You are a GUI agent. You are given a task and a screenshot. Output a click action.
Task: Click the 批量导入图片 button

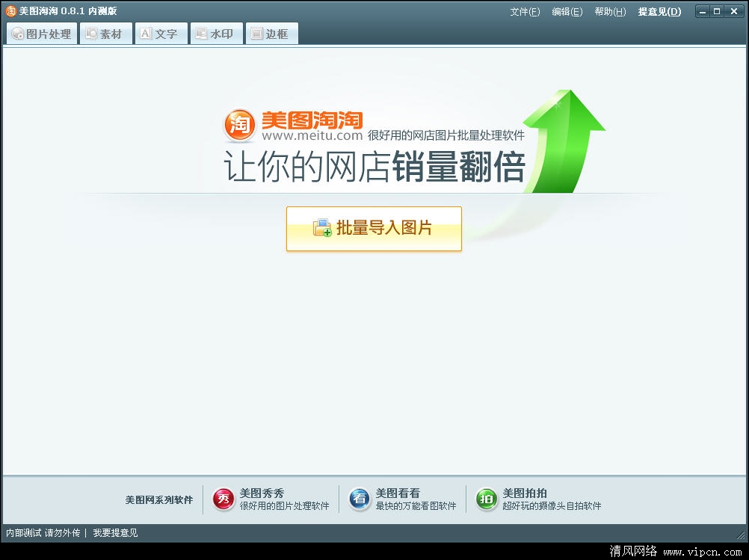pyautogui.click(x=374, y=228)
